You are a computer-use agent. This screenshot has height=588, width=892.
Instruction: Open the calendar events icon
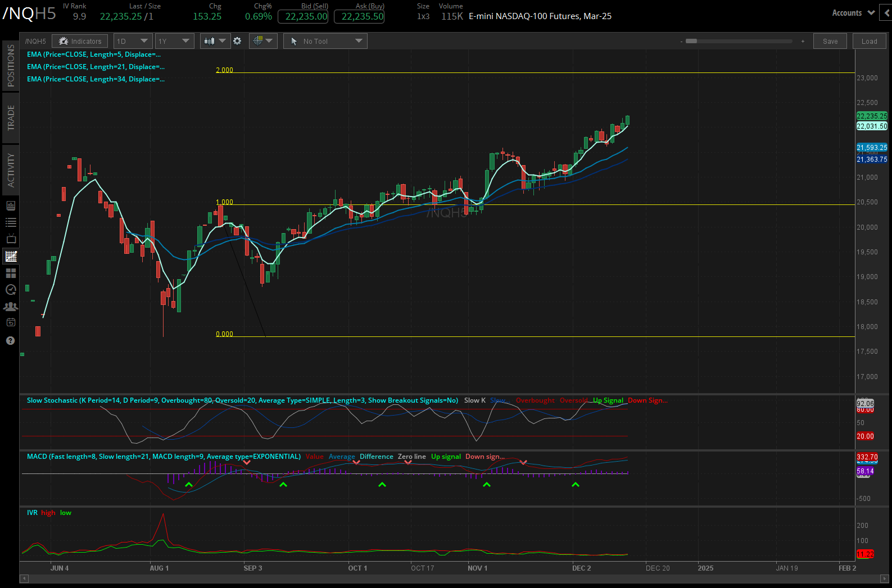pyautogui.click(x=11, y=322)
